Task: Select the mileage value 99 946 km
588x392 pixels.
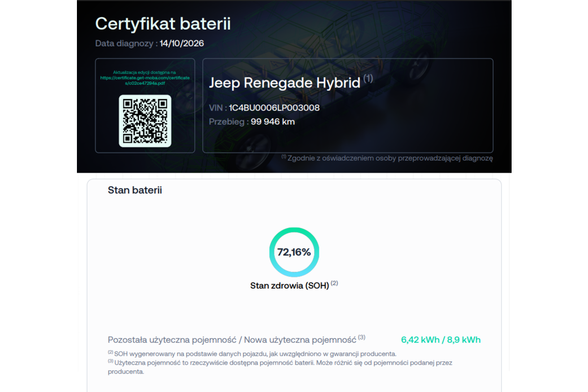Action: click(272, 122)
